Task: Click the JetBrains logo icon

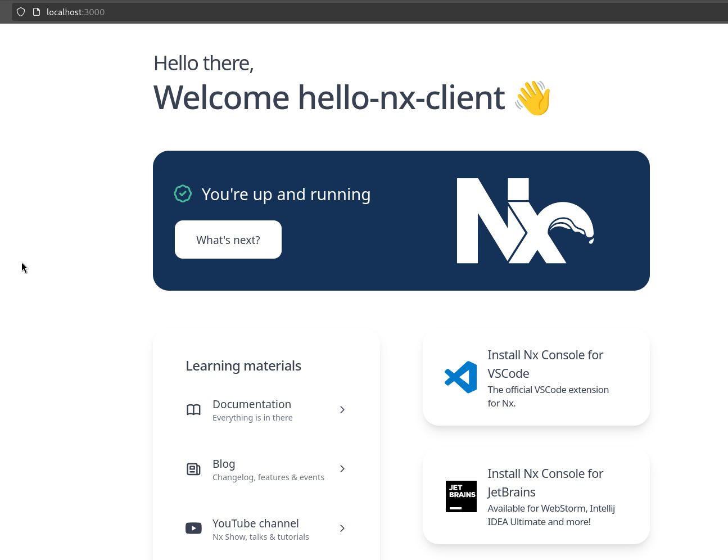Action: (x=461, y=496)
